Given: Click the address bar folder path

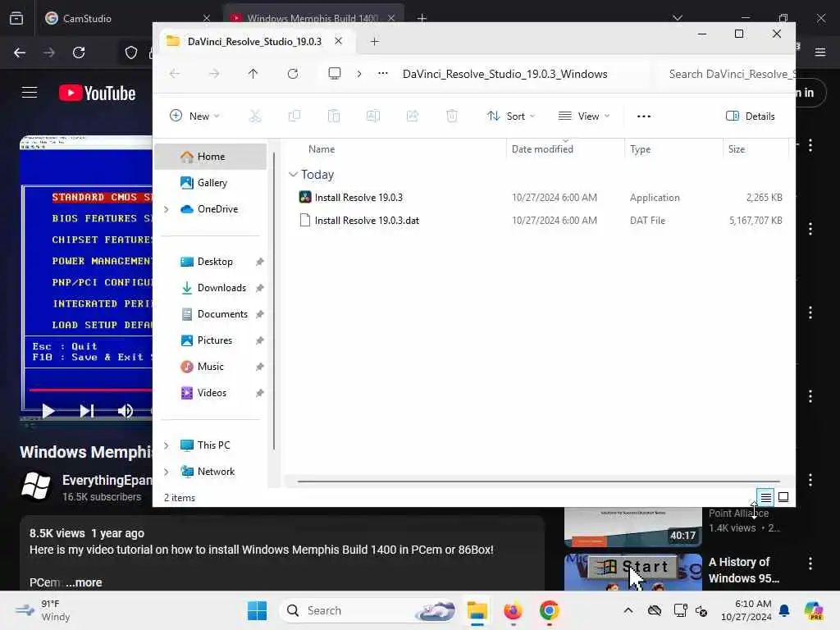Looking at the screenshot, I should 504,74.
